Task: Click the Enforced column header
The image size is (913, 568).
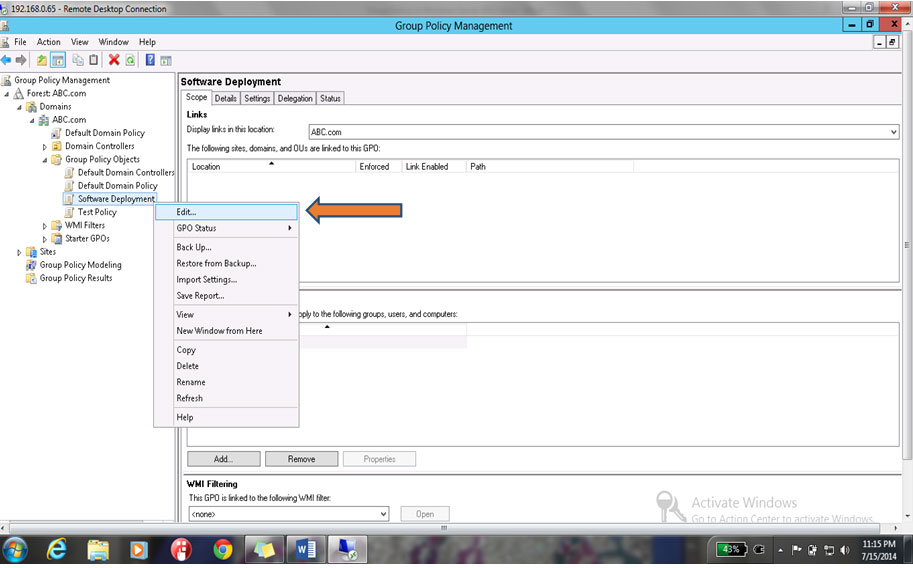Action: [x=378, y=167]
